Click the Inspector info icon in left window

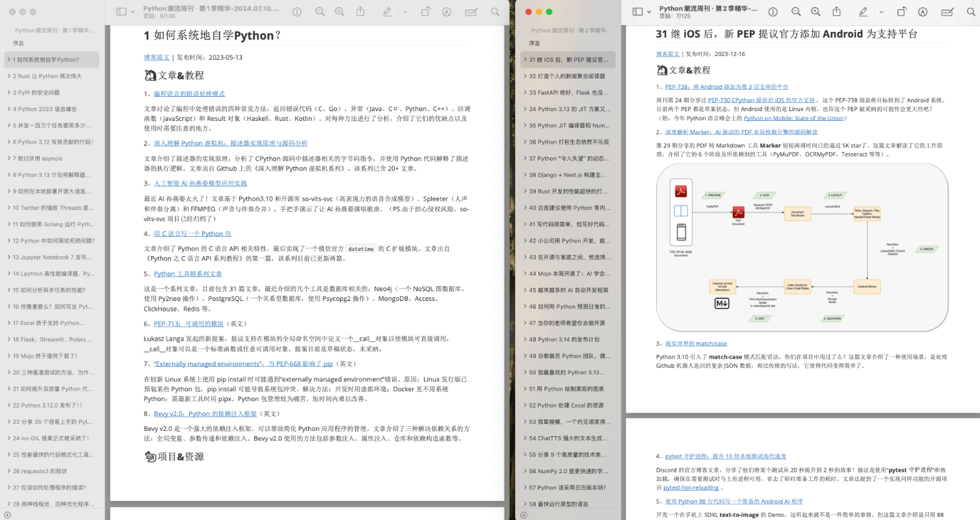click(x=297, y=12)
